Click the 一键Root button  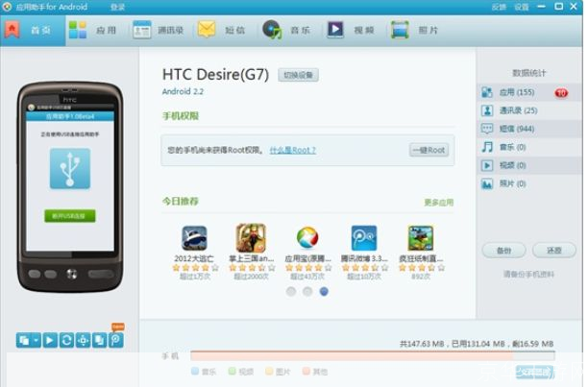coord(429,150)
